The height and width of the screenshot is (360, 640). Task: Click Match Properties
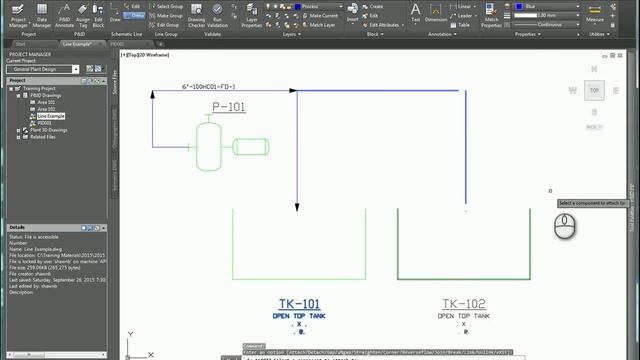pyautogui.click(x=491, y=16)
